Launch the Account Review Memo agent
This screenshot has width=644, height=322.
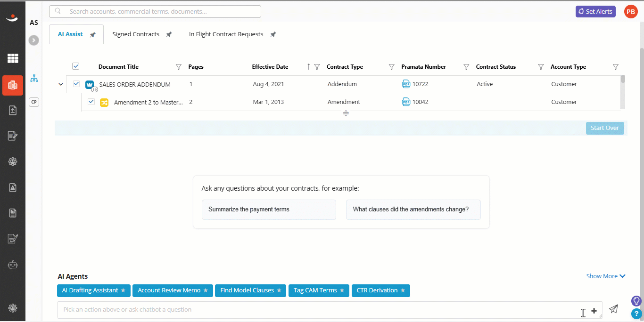click(x=173, y=290)
